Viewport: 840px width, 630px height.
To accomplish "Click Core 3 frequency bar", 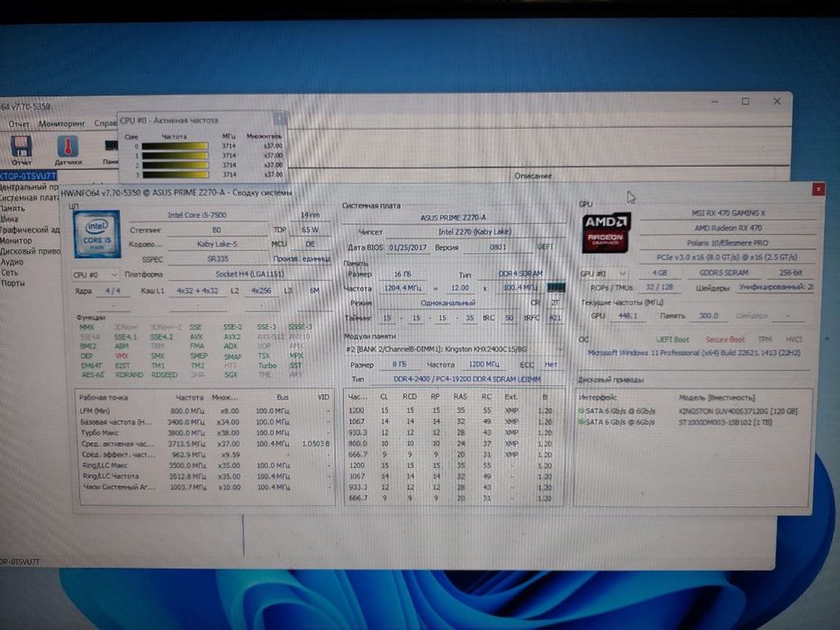I will [175, 175].
